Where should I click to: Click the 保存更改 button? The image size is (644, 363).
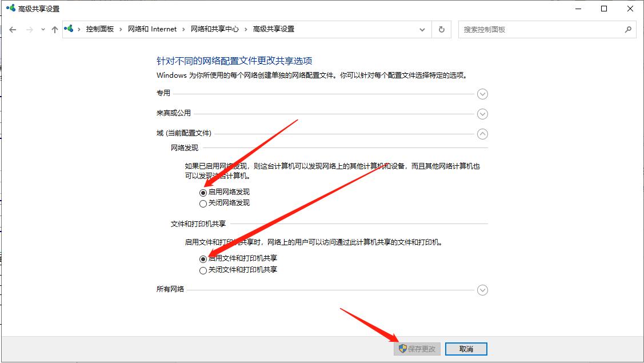pos(418,349)
